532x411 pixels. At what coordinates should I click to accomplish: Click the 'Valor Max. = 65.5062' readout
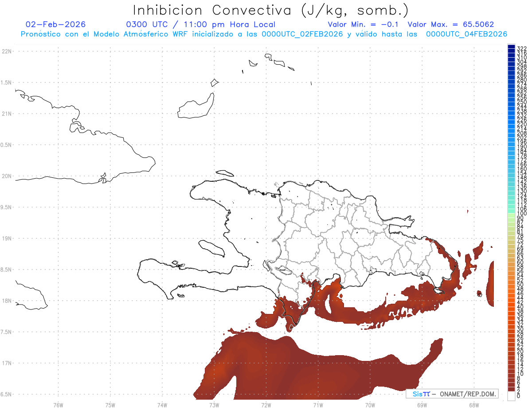tap(451, 24)
